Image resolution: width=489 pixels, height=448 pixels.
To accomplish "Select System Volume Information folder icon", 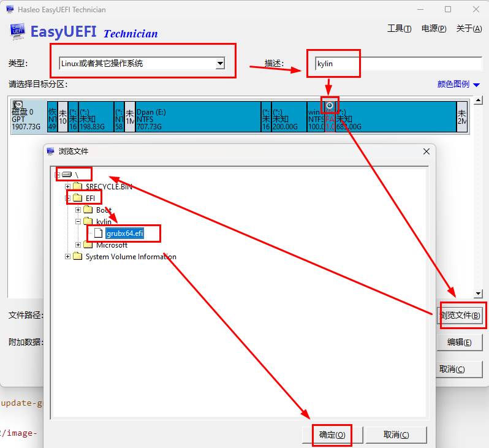I will pyautogui.click(x=77, y=257).
